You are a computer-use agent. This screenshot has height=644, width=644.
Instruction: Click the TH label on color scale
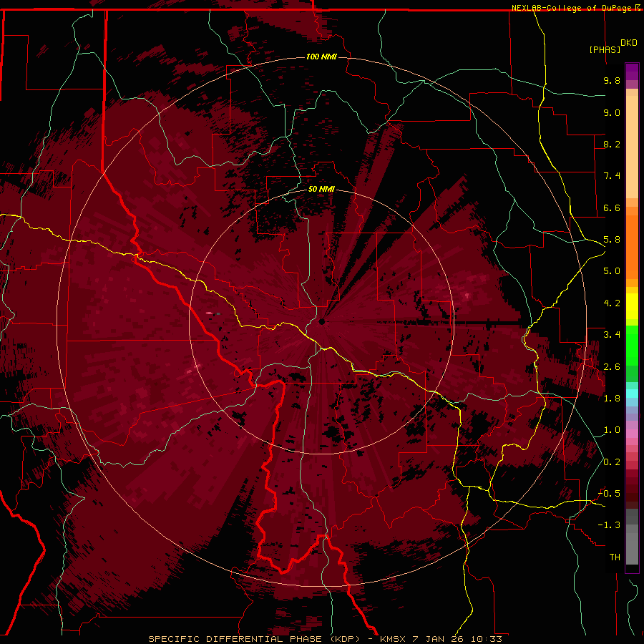pyautogui.click(x=615, y=557)
